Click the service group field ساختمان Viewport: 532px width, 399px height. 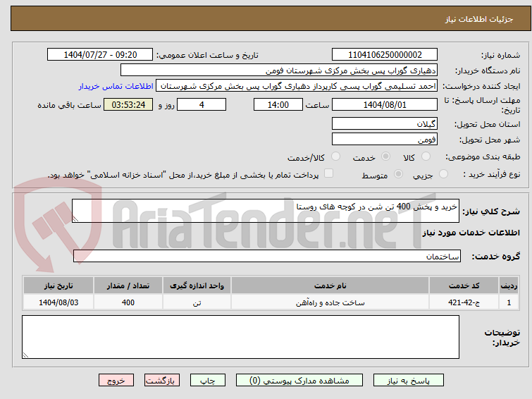point(267,256)
